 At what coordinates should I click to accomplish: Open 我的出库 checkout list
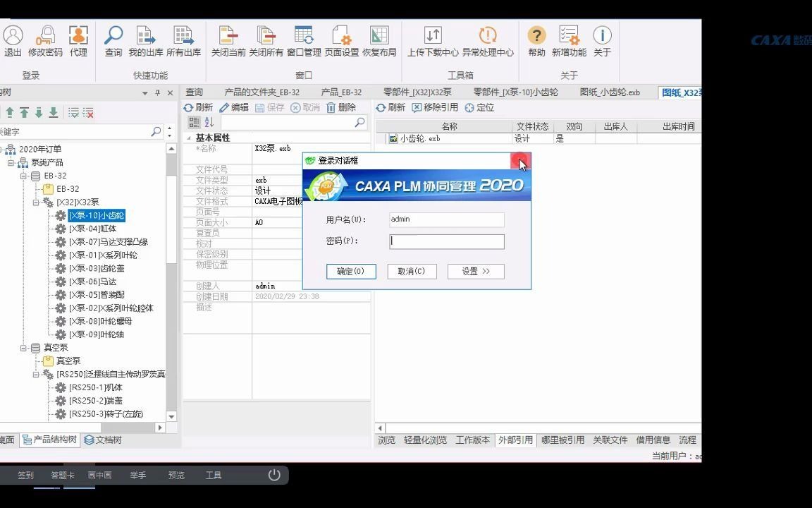pos(146,41)
